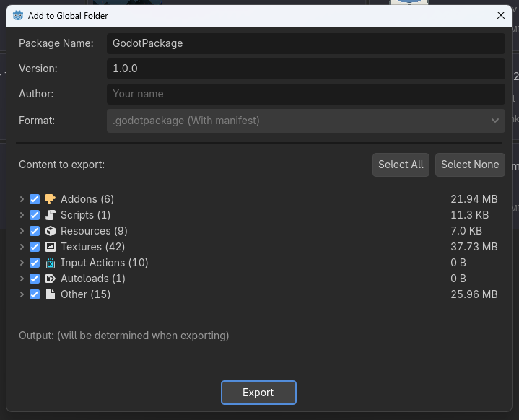Expand the Autoloads tree row
This screenshot has height=420, width=519.
(22, 279)
